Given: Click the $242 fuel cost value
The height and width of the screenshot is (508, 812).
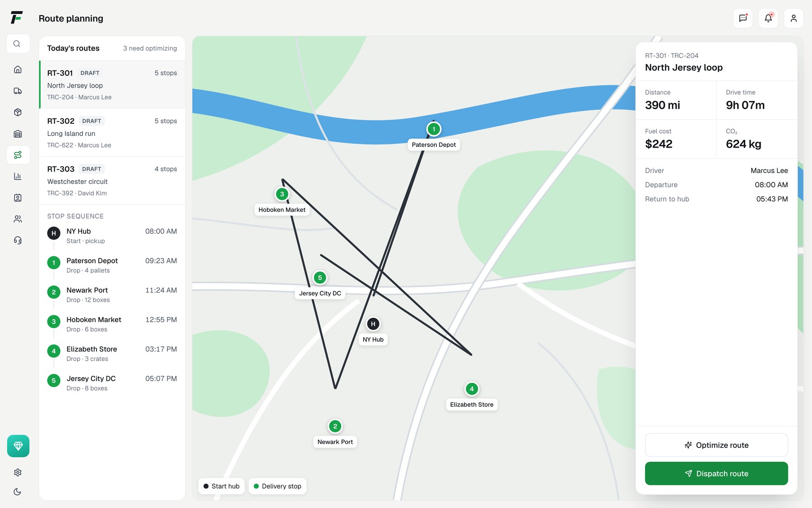Looking at the screenshot, I should (659, 144).
